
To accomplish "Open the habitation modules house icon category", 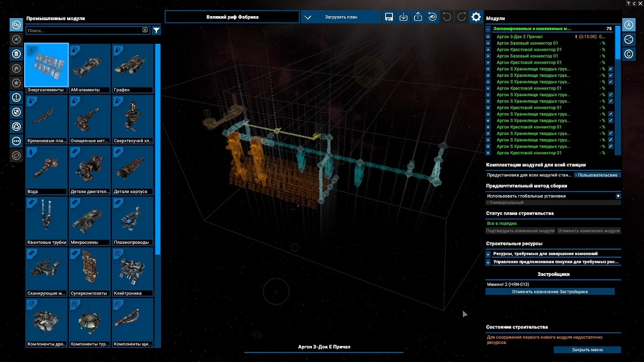I will [x=17, y=68].
